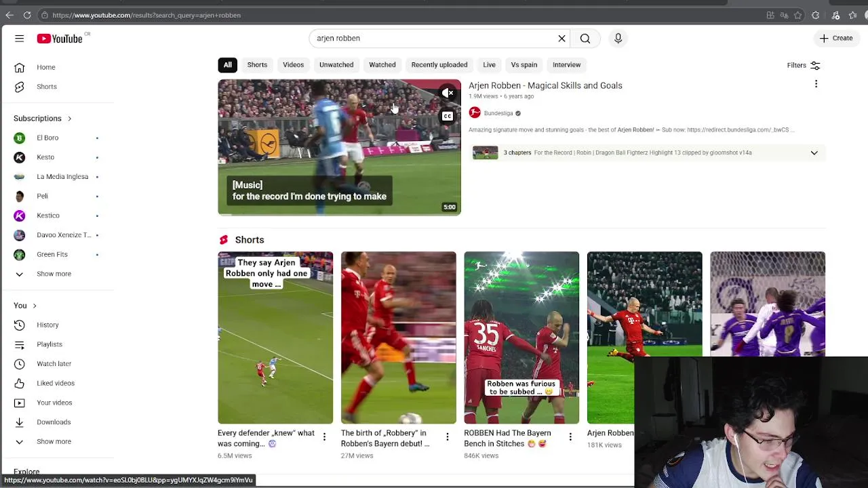Open the El Boro channel subscription
The image size is (868, 488).
click(57, 138)
